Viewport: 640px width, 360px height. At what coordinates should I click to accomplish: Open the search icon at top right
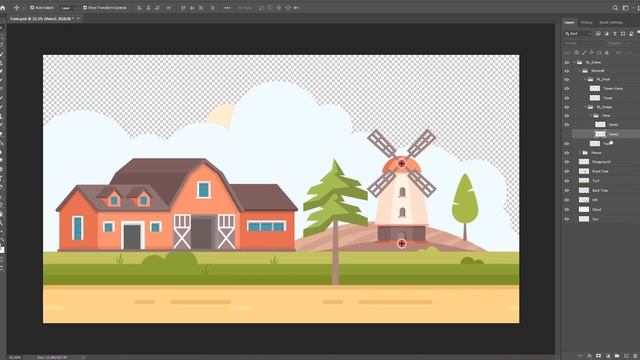615,8
